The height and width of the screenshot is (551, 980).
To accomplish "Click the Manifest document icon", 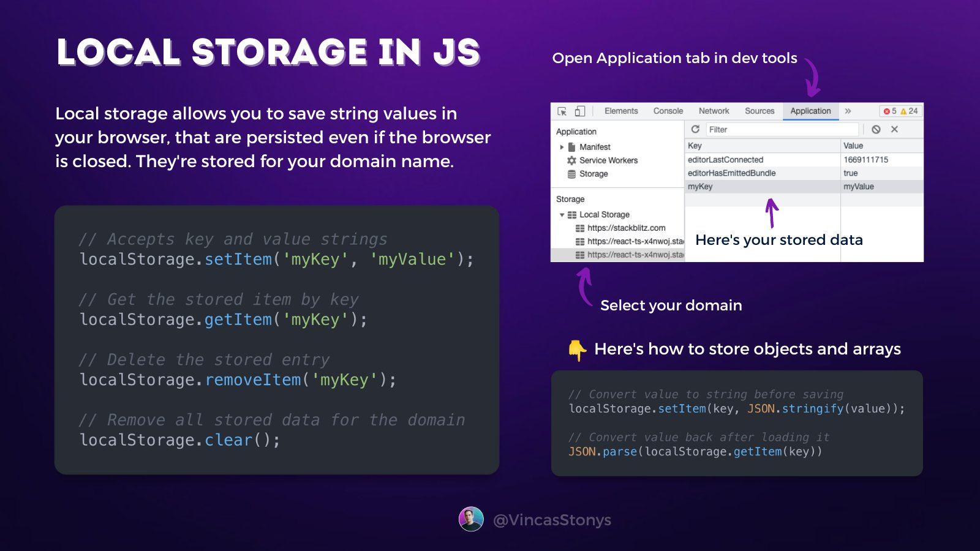I will point(571,147).
